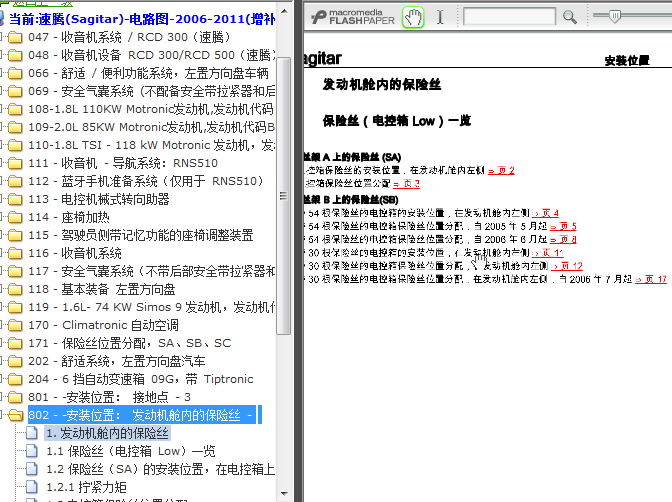
Task: Click folder icon of 047 收音机系统
Action: [x=15, y=38]
